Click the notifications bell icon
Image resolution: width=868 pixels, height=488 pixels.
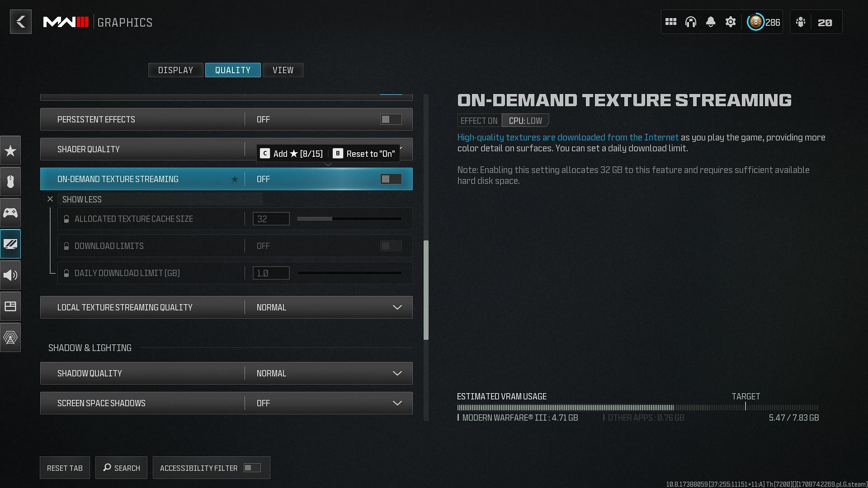pyautogui.click(x=711, y=22)
